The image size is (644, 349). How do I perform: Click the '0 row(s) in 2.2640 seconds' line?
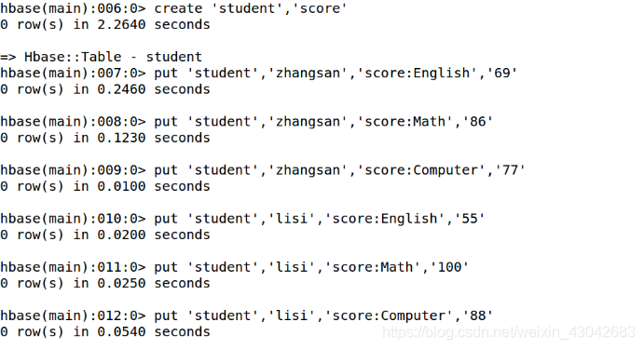[105, 24]
